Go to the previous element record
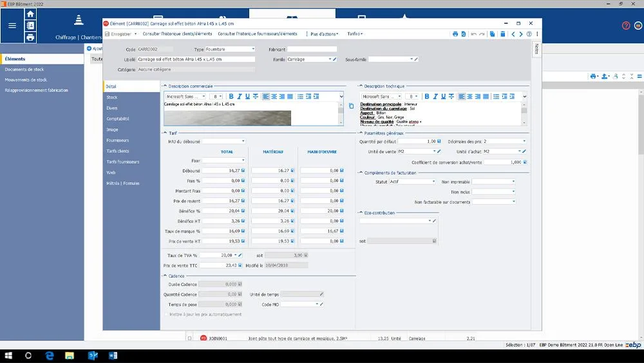The height and width of the screenshot is (363, 644). 513,34
